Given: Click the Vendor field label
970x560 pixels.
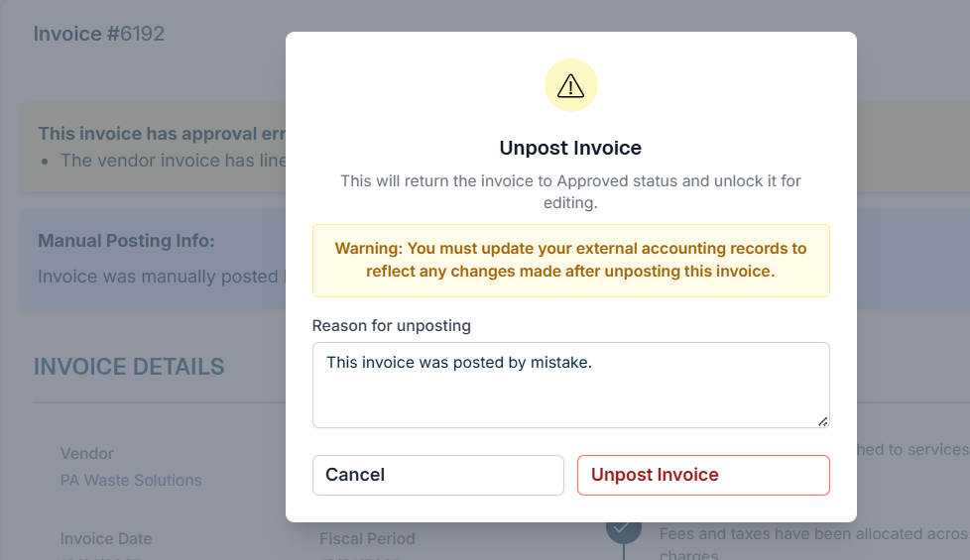Looking at the screenshot, I should click(87, 454).
